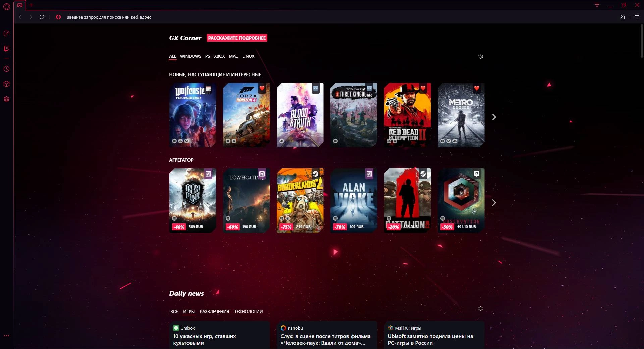Viewport: 644px width, 349px height.
Task: Open tab menu icon in title bar
Action: click(597, 5)
